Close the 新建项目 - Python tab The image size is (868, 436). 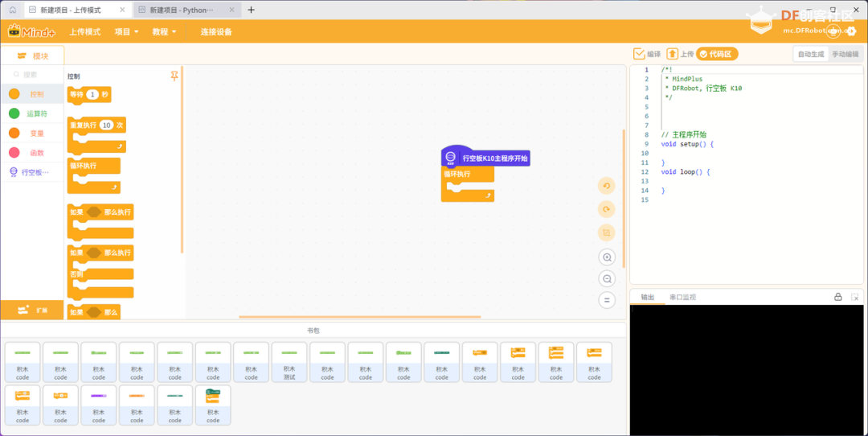coord(231,10)
